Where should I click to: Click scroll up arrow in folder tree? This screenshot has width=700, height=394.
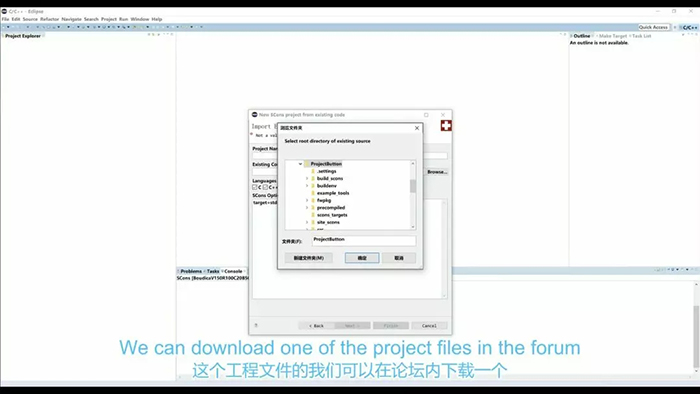[413, 164]
